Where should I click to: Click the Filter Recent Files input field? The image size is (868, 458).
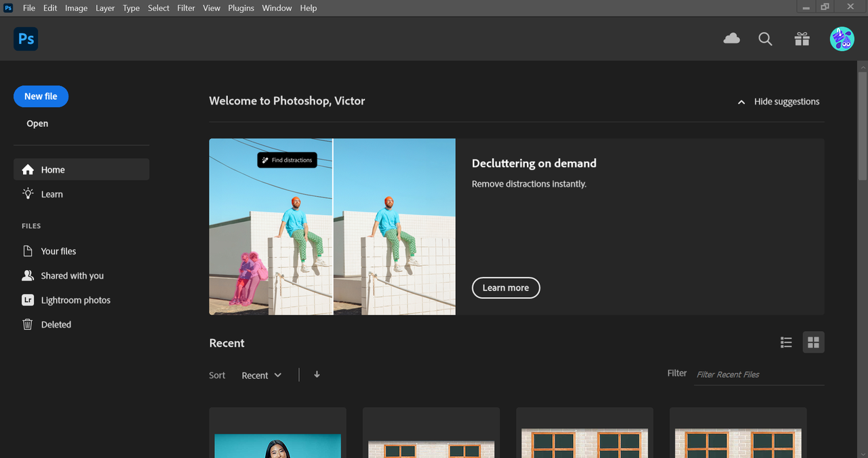pyautogui.click(x=760, y=375)
